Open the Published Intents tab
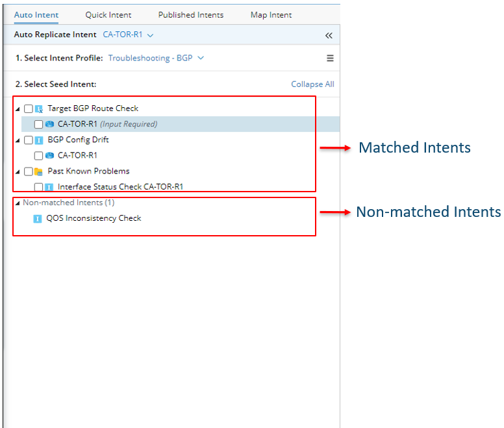The image size is (504, 428). click(191, 15)
